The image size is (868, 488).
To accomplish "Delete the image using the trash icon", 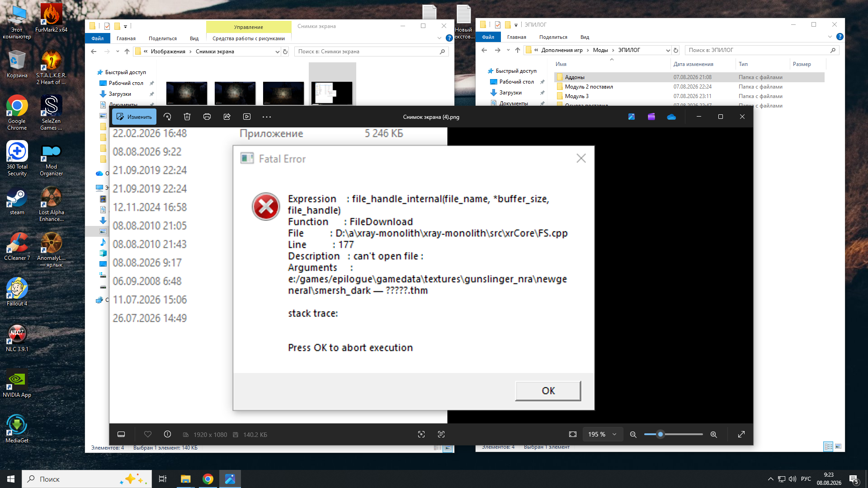I will (x=187, y=117).
